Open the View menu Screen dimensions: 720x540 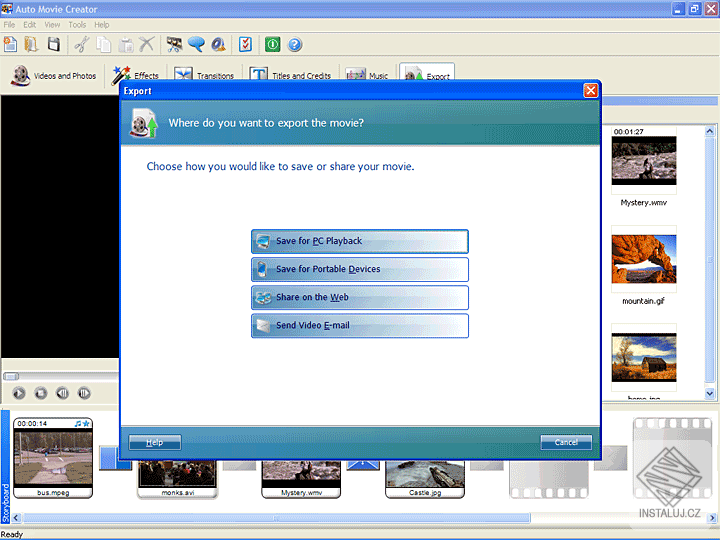click(x=52, y=25)
